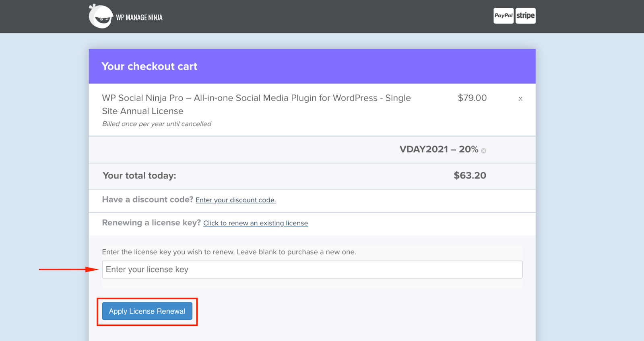Viewport: 644px width, 341px height.
Task: Click the PayPal payment badge
Action: (x=504, y=16)
